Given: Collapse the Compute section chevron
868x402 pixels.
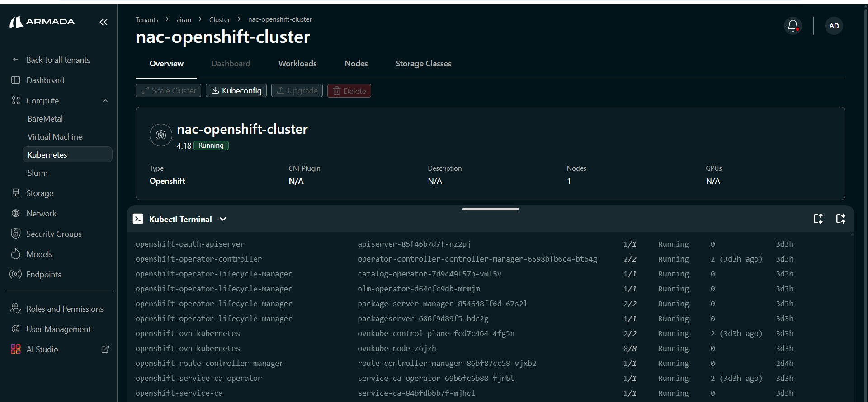Looking at the screenshot, I should 105,101.
